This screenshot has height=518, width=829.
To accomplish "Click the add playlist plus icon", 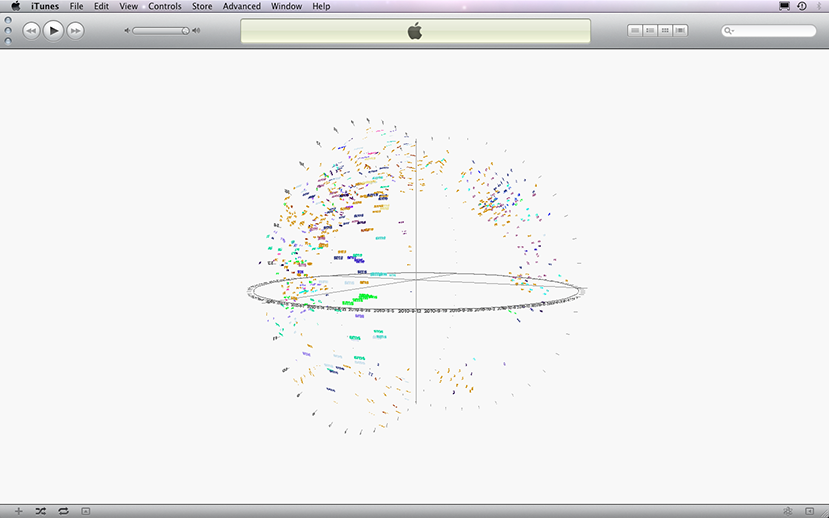I will coord(18,510).
